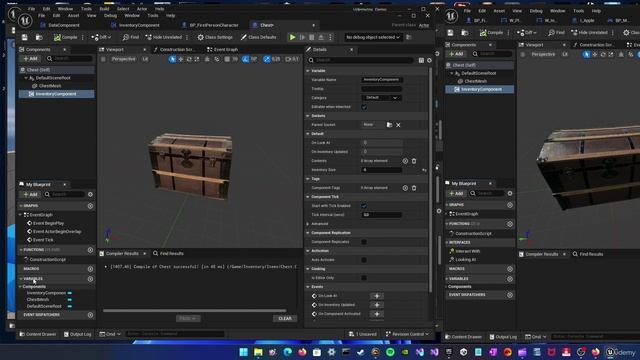Click the green Play button

tap(293, 37)
